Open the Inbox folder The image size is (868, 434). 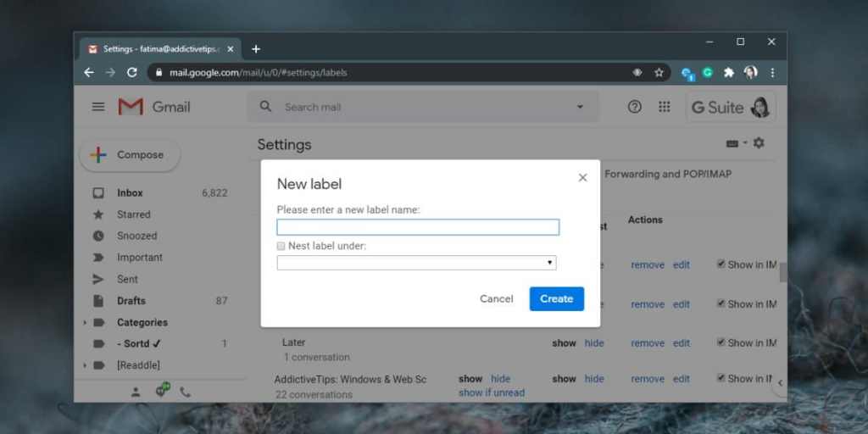pos(130,193)
